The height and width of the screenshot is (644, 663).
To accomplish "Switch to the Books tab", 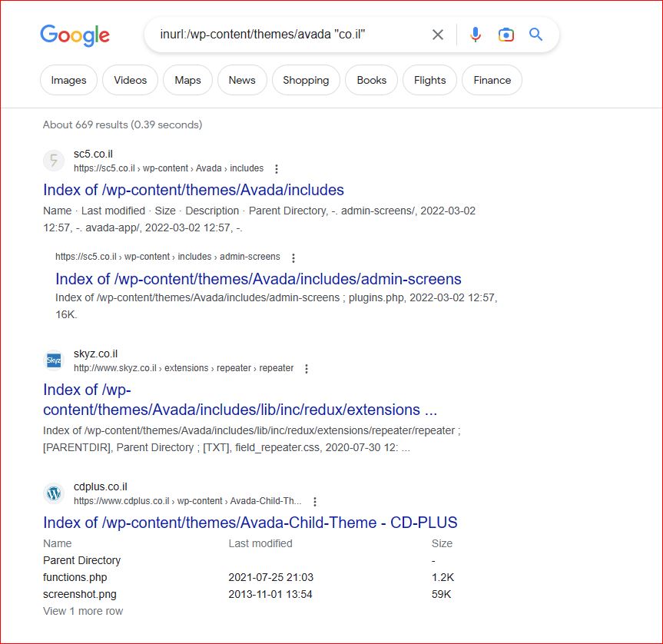I will coord(372,80).
